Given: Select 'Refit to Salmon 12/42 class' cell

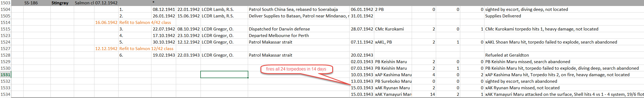Looking at the screenshot, I should [x=146, y=48].
